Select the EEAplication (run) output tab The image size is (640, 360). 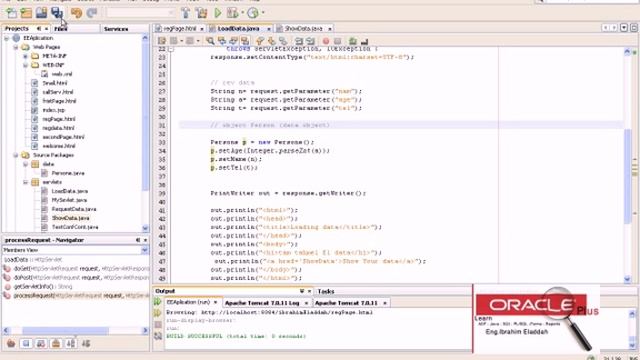click(x=188, y=302)
